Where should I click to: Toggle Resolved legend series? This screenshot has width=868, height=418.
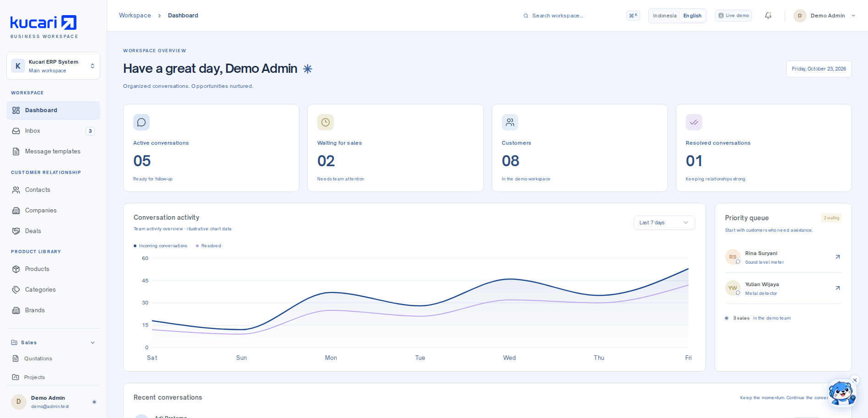click(x=208, y=246)
